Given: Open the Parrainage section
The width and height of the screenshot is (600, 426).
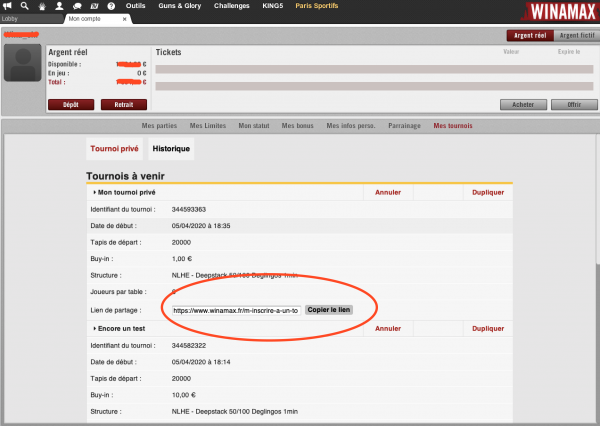Looking at the screenshot, I should [x=404, y=126].
